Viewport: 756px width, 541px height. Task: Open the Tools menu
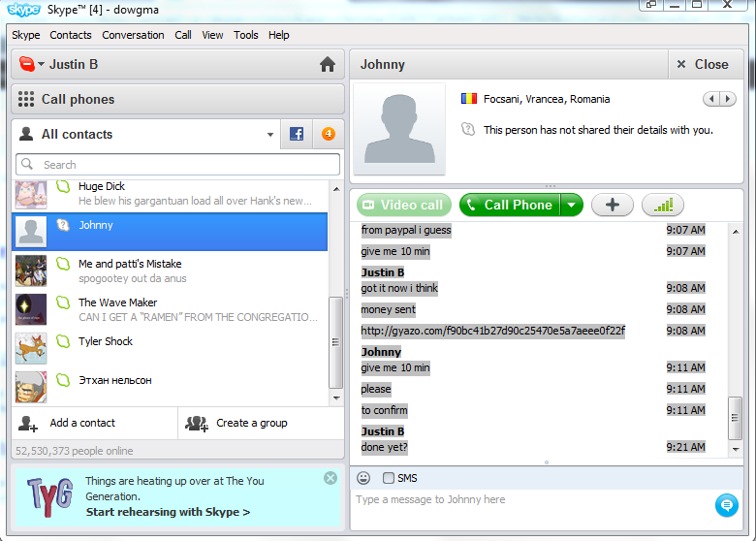tap(246, 35)
